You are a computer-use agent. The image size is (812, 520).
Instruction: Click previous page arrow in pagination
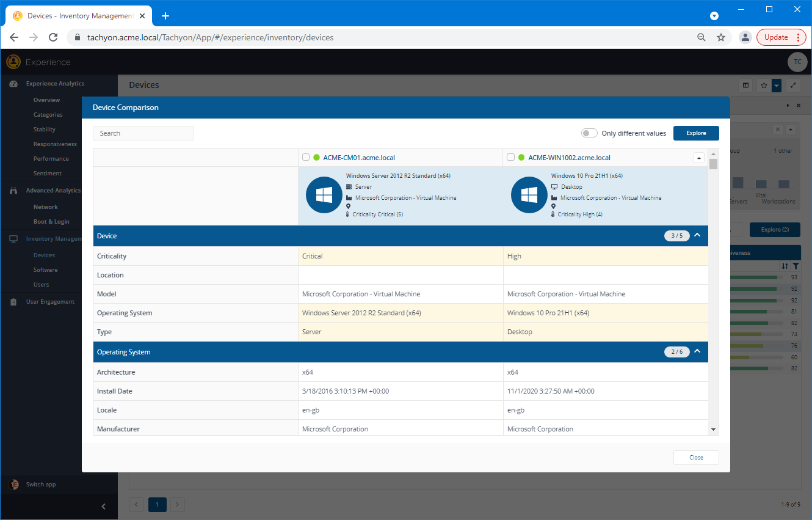coord(137,504)
